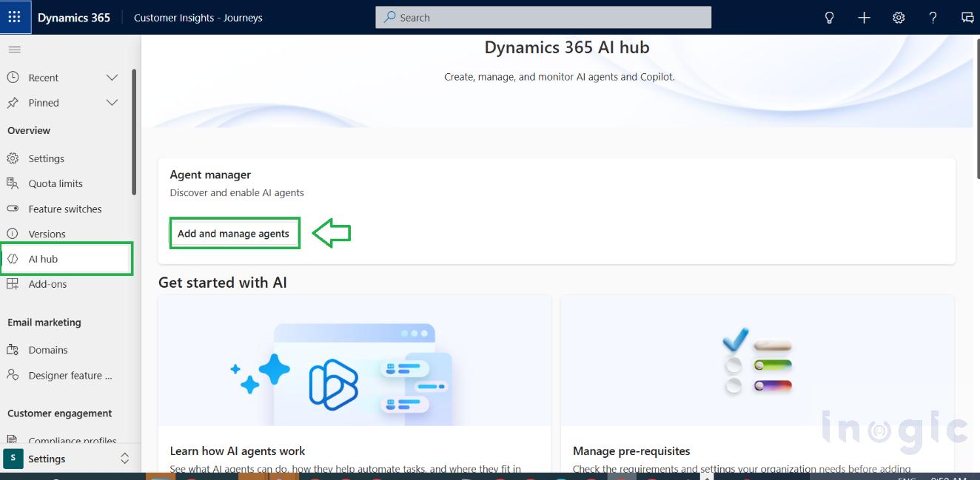Viewport: 980px width, 480px height.
Task: Open Designer feature protection item
Action: (65, 375)
